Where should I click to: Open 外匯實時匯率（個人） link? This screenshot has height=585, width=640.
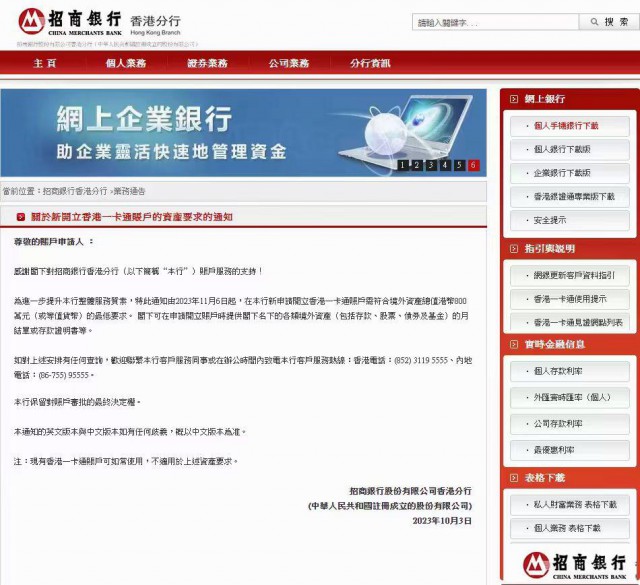click(571, 398)
